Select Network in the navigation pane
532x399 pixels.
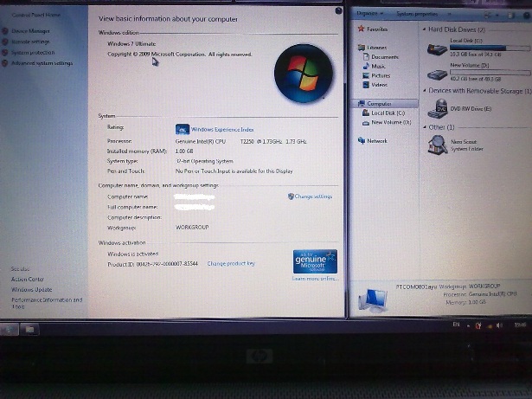(x=377, y=140)
